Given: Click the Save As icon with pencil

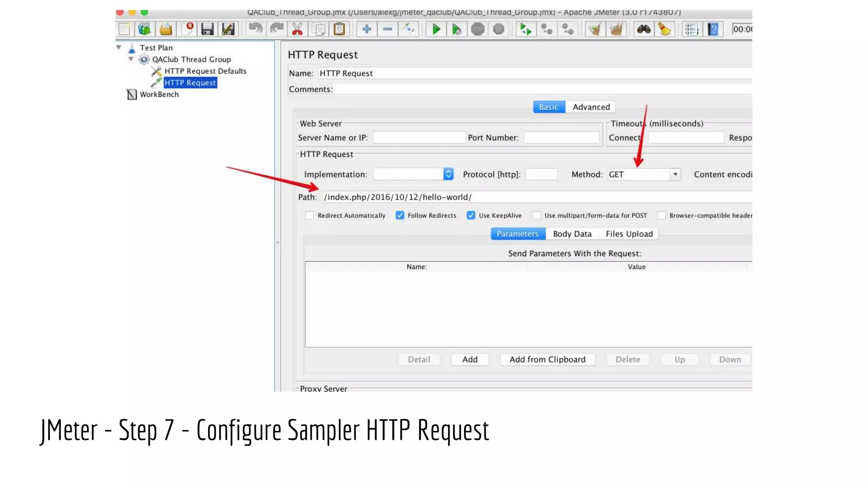Looking at the screenshot, I should tap(228, 29).
